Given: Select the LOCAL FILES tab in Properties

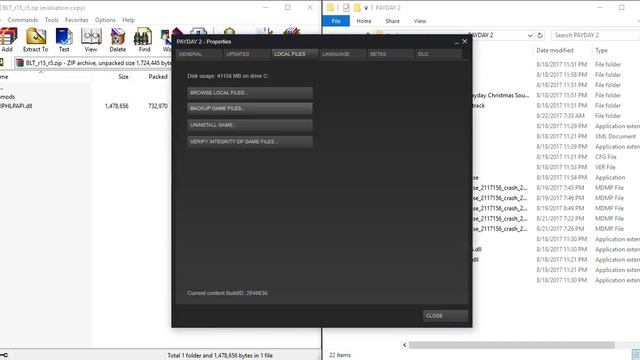Looking at the screenshot, I should [295, 54].
